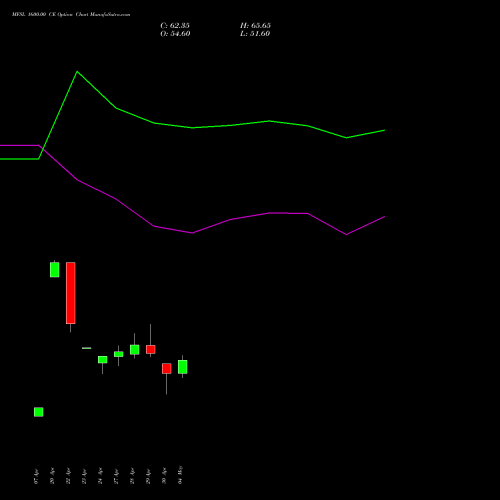Click the green candle above 07 Apr
Viewport: 500px width, 500px height.
tap(39, 412)
